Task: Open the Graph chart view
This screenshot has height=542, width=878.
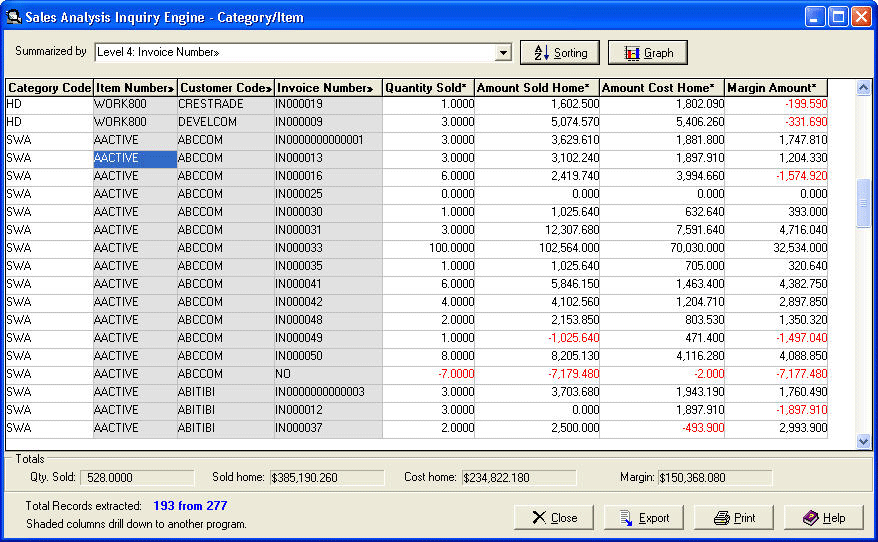Action: pyautogui.click(x=648, y=53)
